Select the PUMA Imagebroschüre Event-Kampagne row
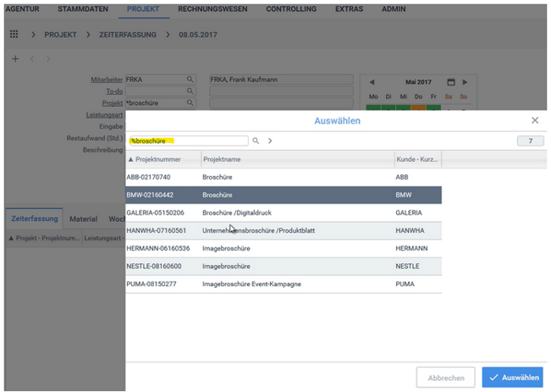Screen dimensions: 551x392 coord(283,284)
